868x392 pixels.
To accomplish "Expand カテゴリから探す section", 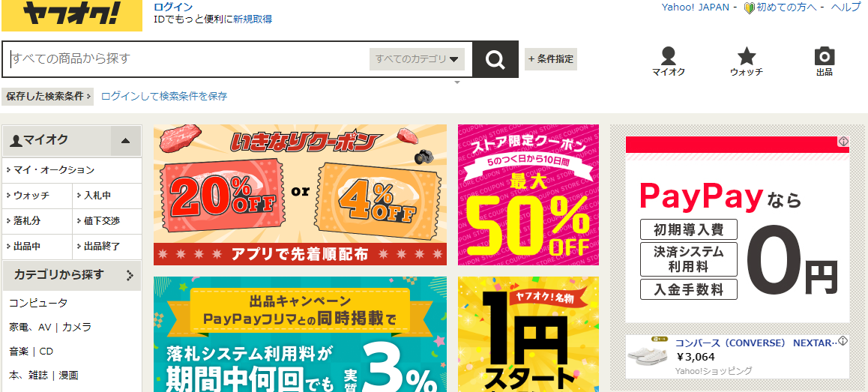I will pos(130,275).
